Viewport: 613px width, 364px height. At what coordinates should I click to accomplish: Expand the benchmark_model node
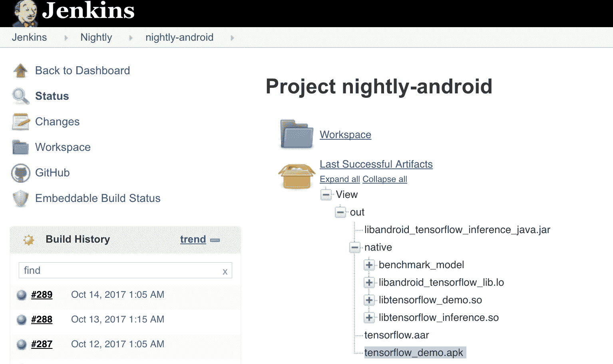click(x=369, y=265)
